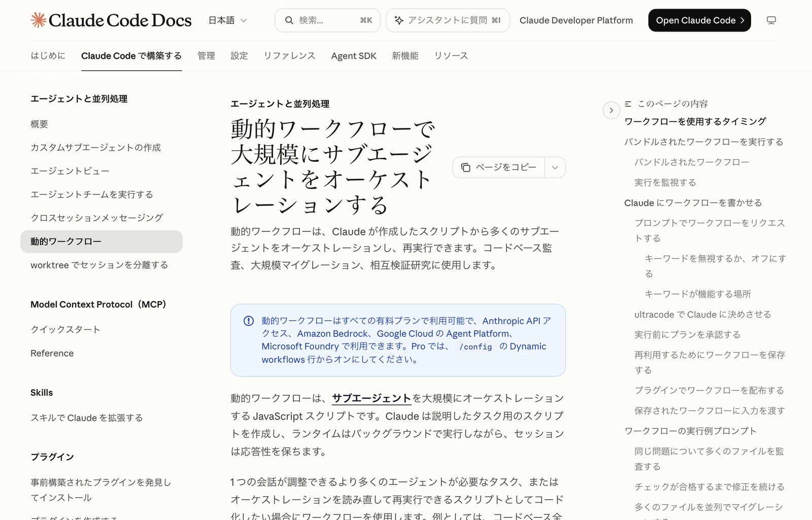Jump to 保存されたワークフローに入力を渡す
Viewport: 812px width, 520px height.
pyautogui.click(x=710, y=410)
